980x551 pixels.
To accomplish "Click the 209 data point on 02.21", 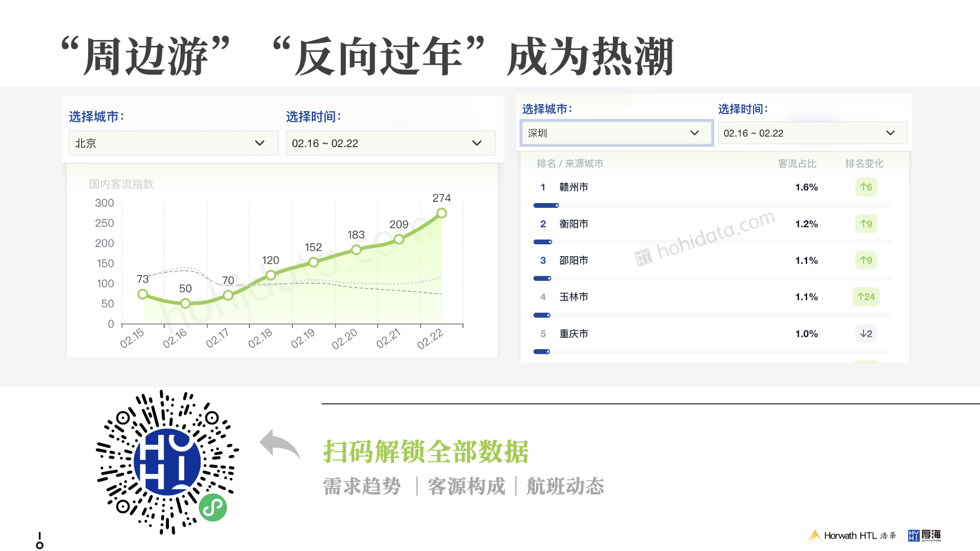I will click(399, 239).
